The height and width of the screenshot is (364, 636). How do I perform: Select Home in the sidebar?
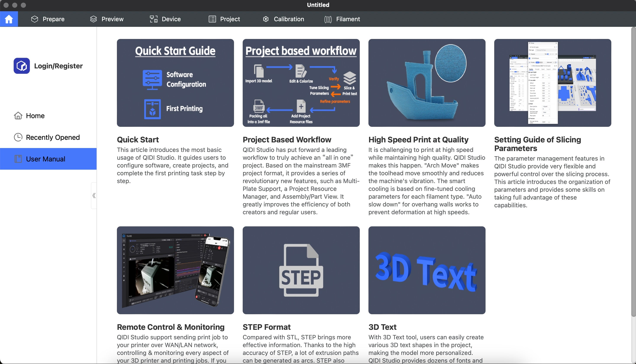click(x=35, y=116)
